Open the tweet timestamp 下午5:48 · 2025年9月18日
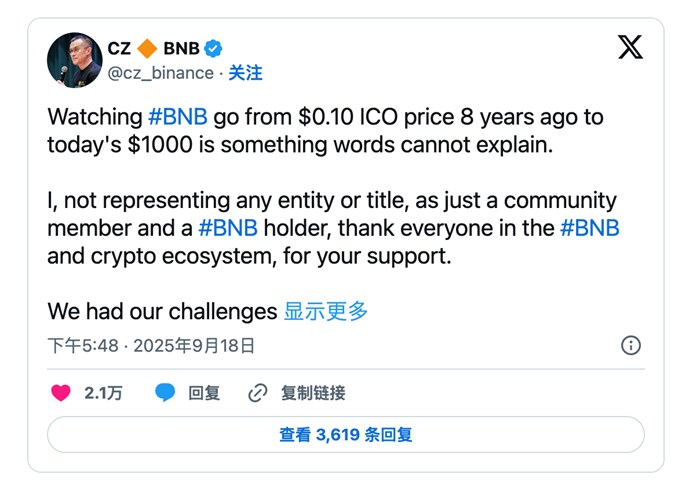This screenshot has height=489, width=700. (x=151, y=346)
